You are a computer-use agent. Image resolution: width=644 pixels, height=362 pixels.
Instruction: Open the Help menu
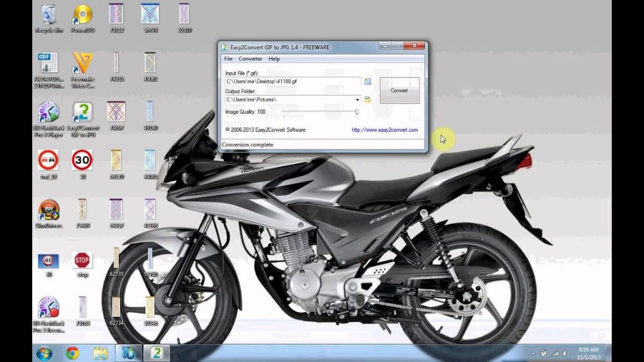click(x=274, y=58)
